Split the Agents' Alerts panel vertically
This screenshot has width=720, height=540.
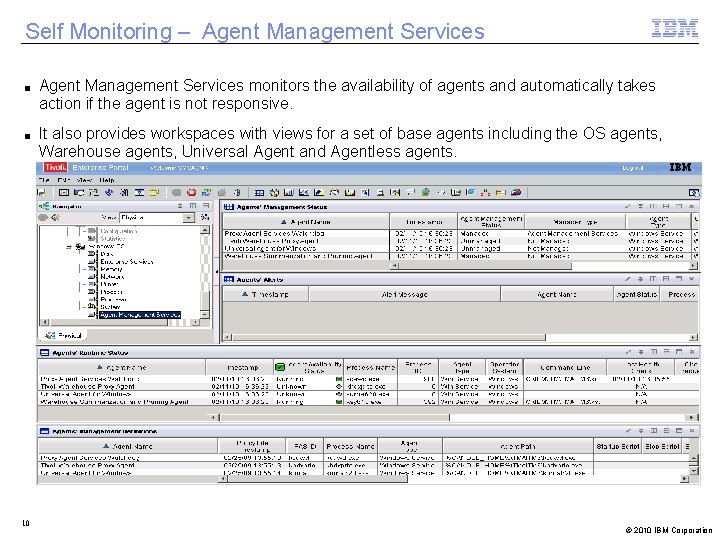(653, 279)
